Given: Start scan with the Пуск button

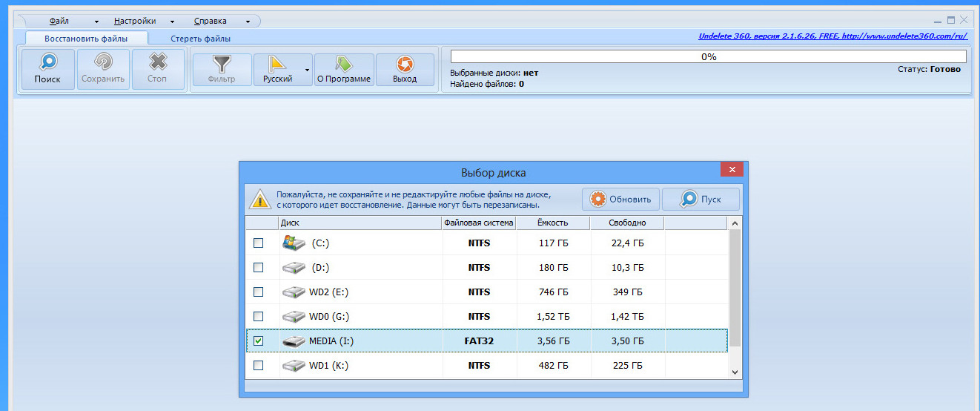Looking at the screenshot, I should click(701, 199).
